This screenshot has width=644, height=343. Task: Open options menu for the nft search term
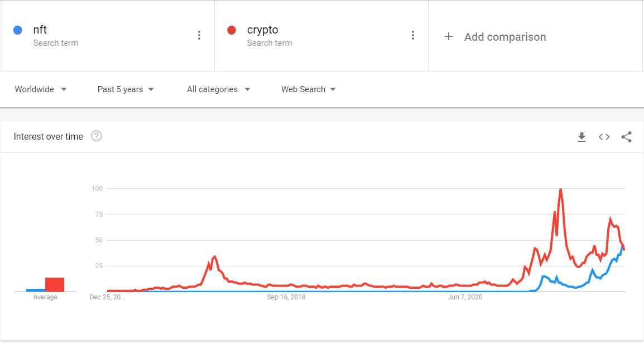(199, 35)
